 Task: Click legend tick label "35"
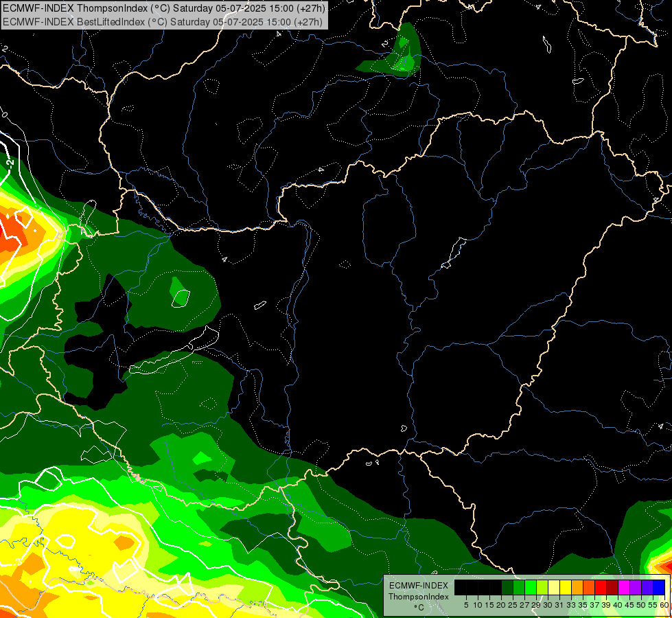pyautogui.click(x=583, y=605)
